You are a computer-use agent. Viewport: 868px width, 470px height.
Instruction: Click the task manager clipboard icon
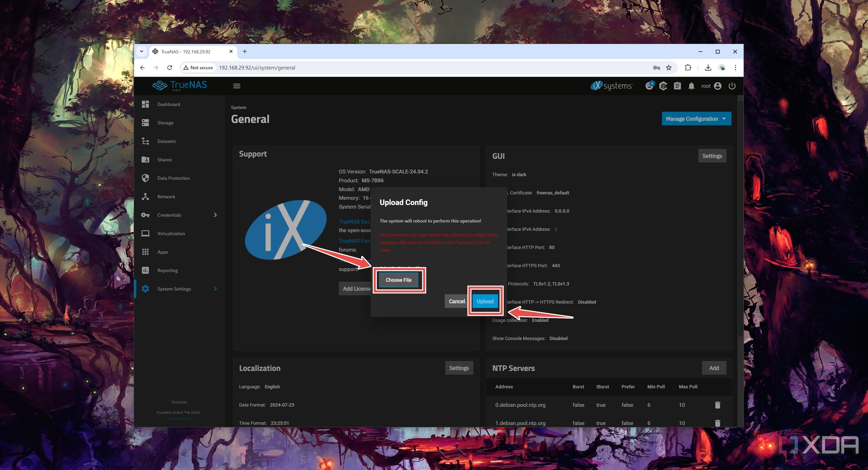point(677,86)
